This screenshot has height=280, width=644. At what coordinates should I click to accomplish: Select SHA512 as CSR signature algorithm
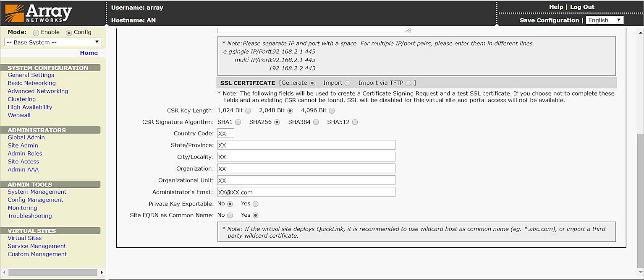(x=355, y=122)
